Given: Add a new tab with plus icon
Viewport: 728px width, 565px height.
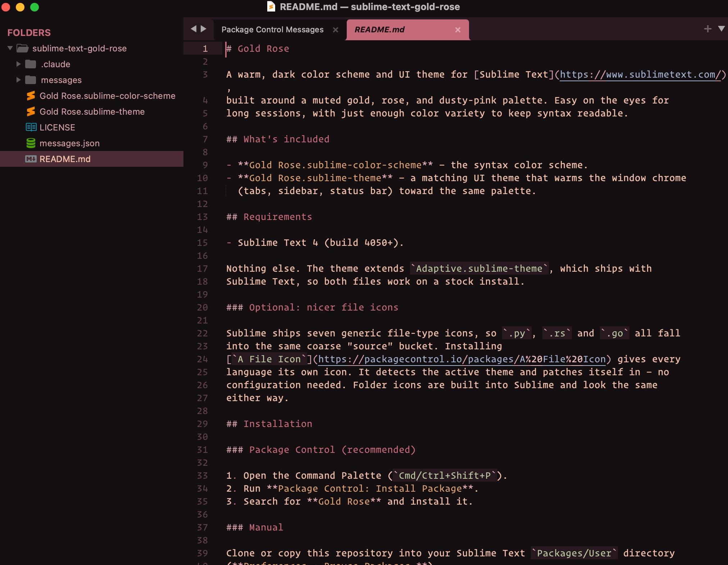Looking at the screenshot, I should pos(708,29).
